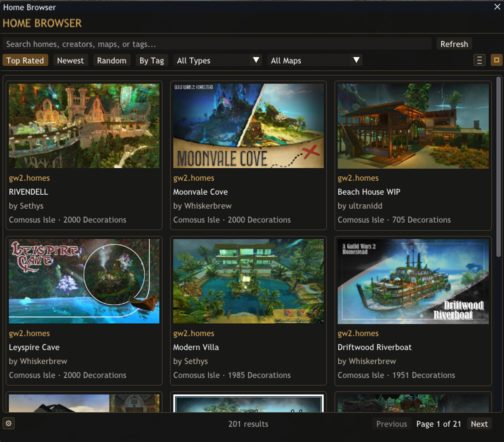Click gw2.homes link on Moonvale Cove card
The height and width of the screenshot is (442, 504).
194,178
